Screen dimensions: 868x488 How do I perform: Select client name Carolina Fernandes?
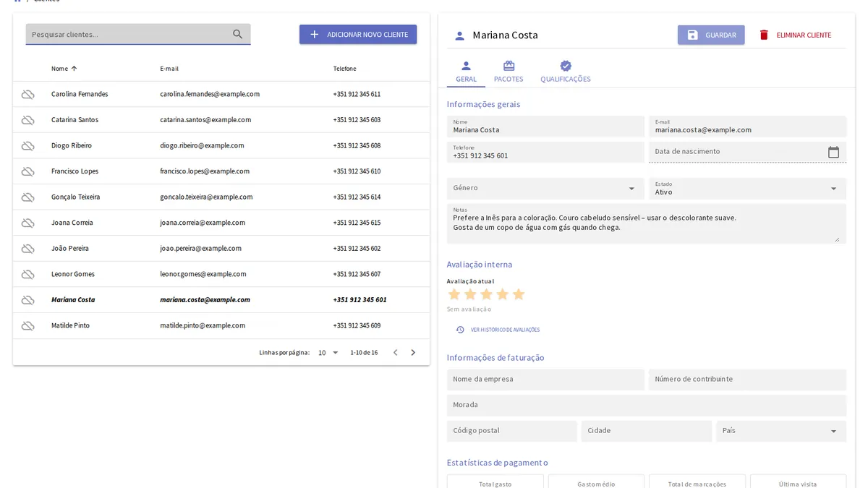tap(80, 95)
